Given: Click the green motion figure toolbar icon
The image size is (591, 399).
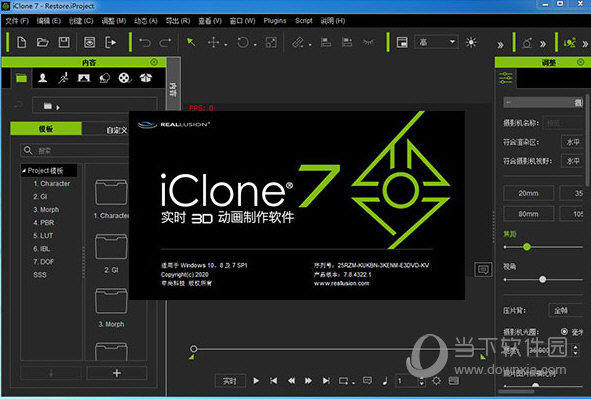Looking at the screenshot, I should point(569,43).
